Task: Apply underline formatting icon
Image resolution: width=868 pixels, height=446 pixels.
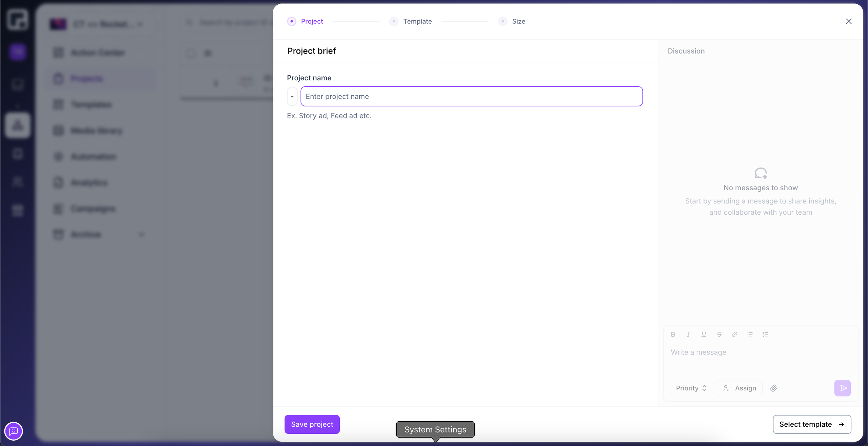Action: [x=704, y=334]
